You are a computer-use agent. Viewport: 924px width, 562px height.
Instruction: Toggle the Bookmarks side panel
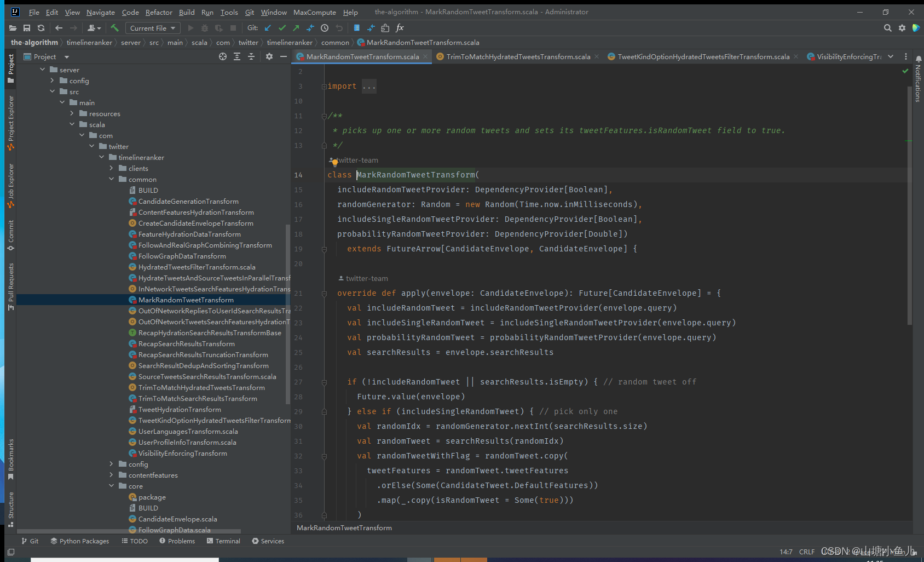click(x=11, y=459)
